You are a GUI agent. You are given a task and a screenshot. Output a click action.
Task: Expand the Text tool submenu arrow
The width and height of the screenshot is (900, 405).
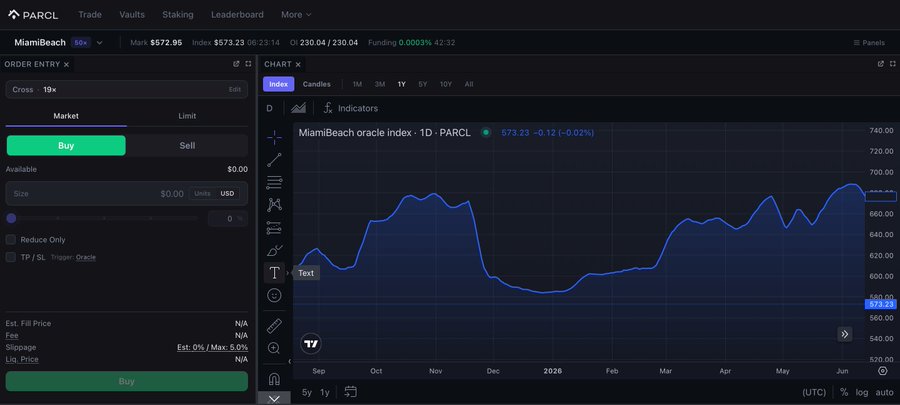pos(288,273)
